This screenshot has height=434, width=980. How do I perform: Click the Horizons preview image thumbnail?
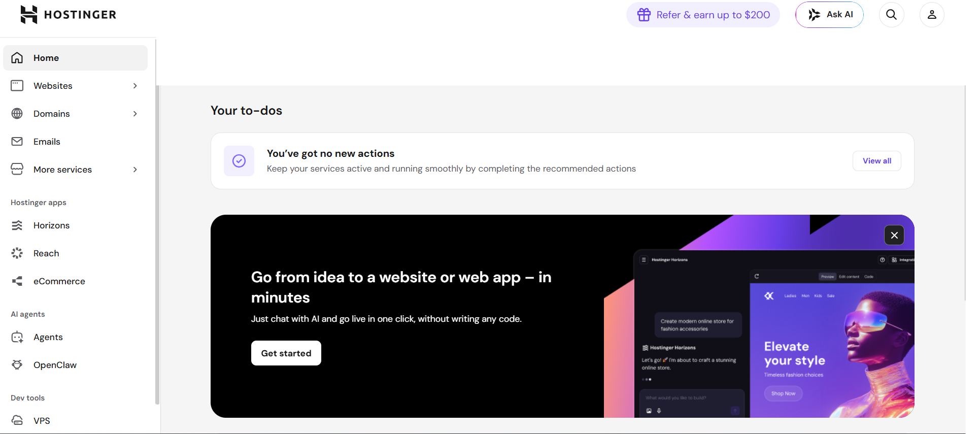759,316
